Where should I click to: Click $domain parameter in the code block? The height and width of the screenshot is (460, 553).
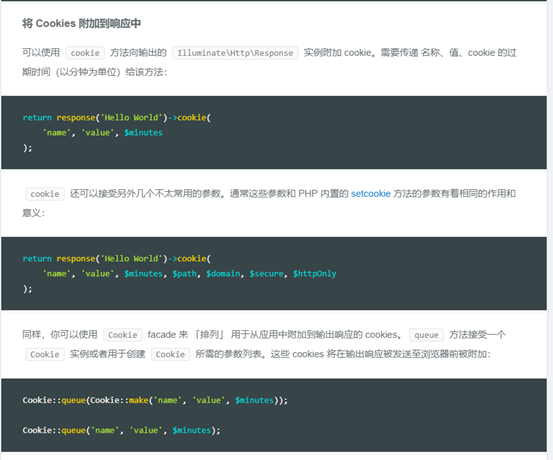(223, 274)
